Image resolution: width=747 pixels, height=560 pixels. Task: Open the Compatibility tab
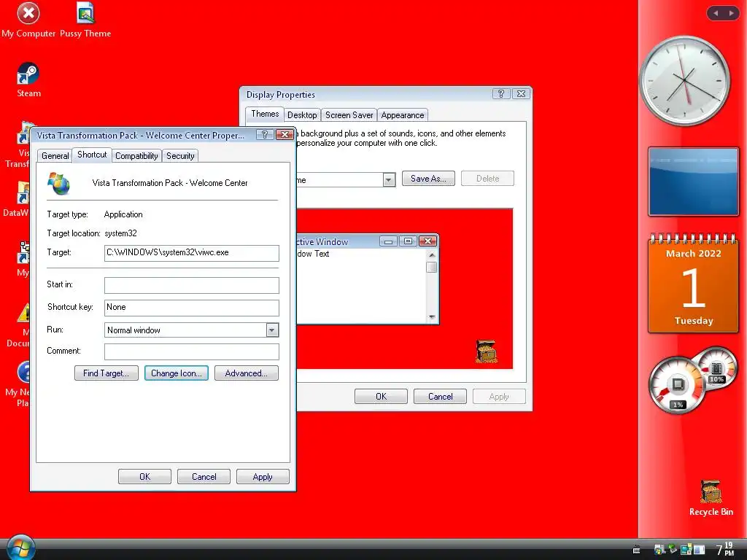tap(136, 156)
